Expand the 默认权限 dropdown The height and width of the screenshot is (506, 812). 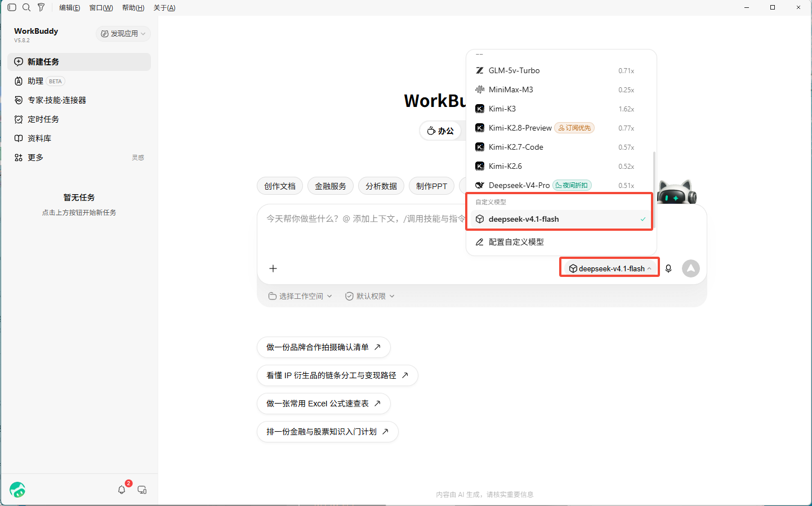coord(370,296)
